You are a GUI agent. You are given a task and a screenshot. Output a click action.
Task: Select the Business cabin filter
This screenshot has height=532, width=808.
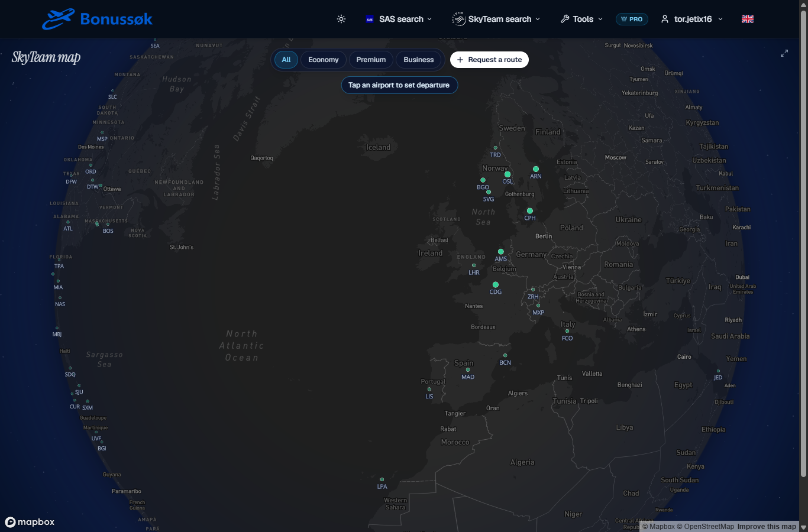tap(419, 60)
